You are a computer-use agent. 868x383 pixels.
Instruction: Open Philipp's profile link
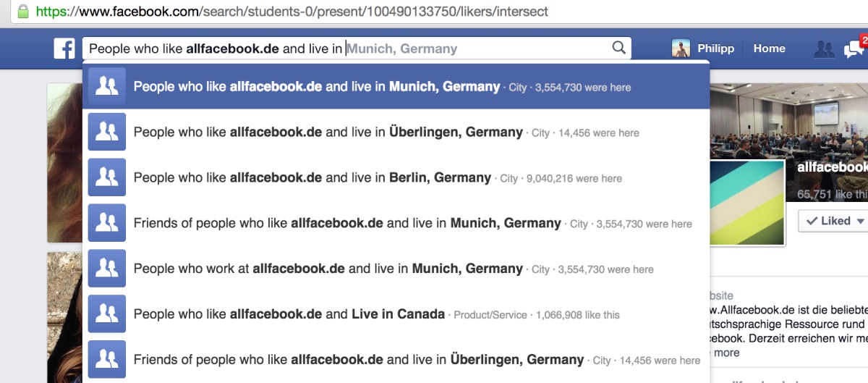(x=715, y=49)
